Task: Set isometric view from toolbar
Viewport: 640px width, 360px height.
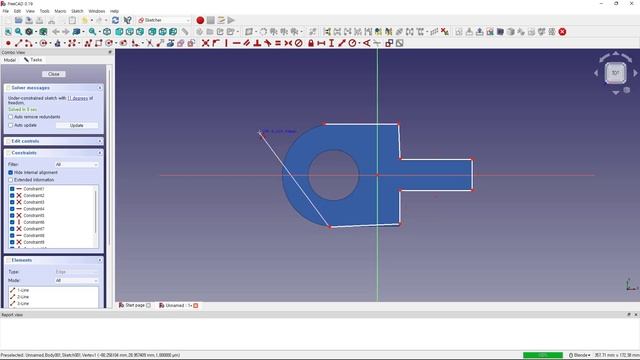Action: tap(107, 32)
